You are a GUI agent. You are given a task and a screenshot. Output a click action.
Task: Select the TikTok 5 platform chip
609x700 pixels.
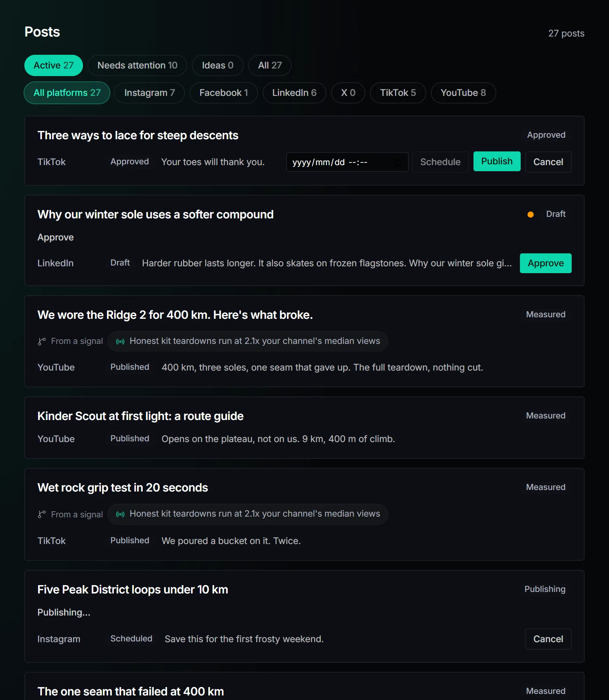pyautogui.click(x=398, y=93)
